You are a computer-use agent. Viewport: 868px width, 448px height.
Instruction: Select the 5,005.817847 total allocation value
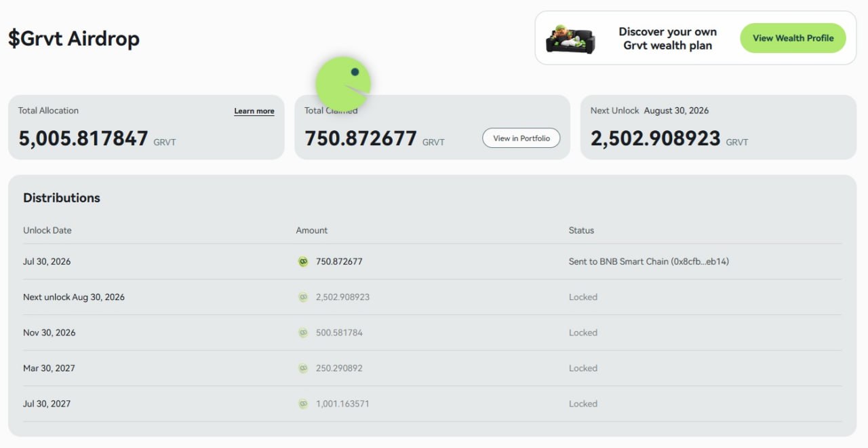83,138
